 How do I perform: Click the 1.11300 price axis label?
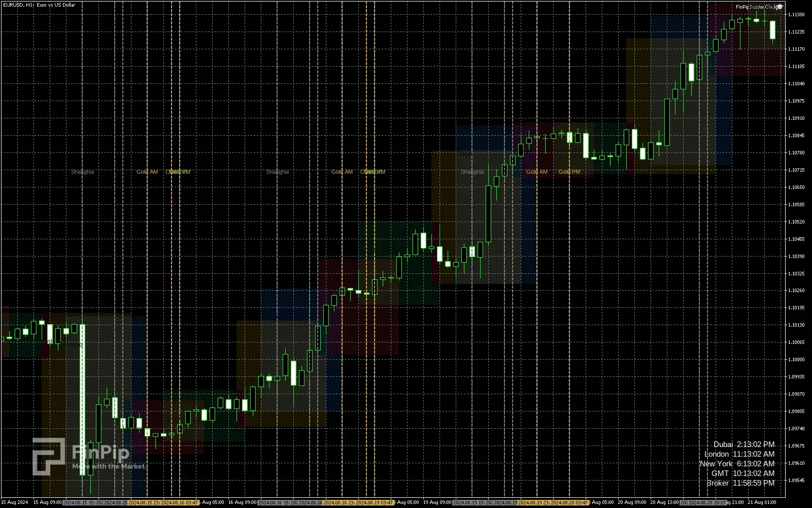click(x=797, y=15)
